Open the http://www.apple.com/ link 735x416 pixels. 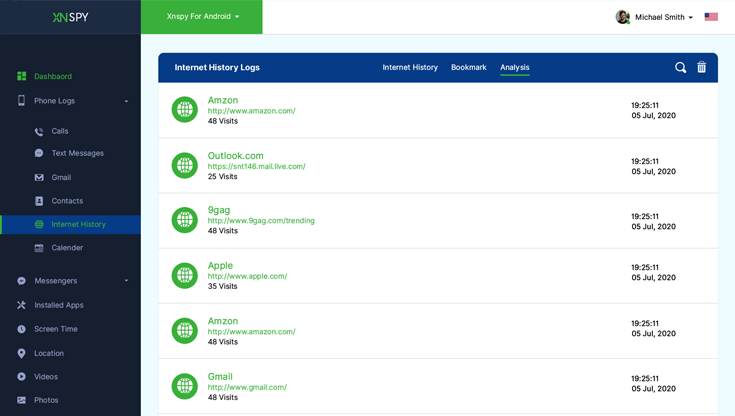coord(247,277)
